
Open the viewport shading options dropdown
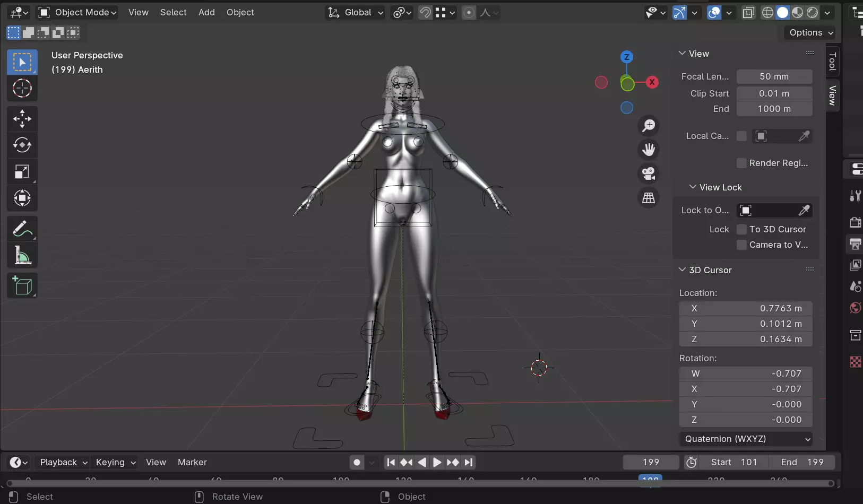point(827,12)
